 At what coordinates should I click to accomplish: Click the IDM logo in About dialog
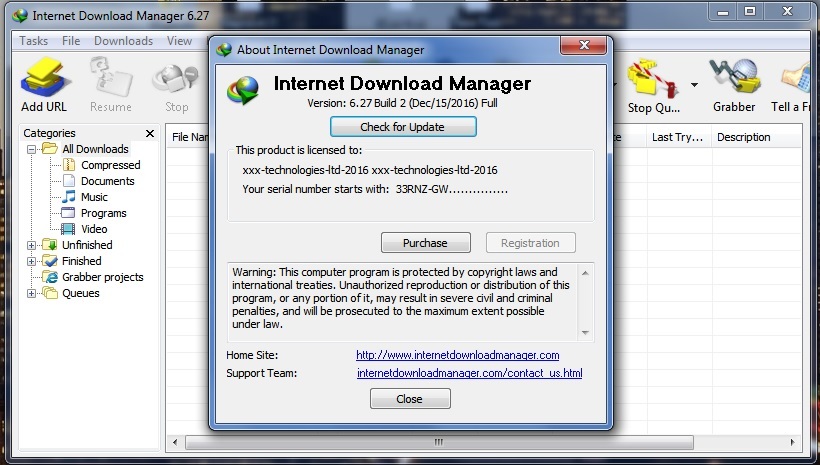coord(243,89)
